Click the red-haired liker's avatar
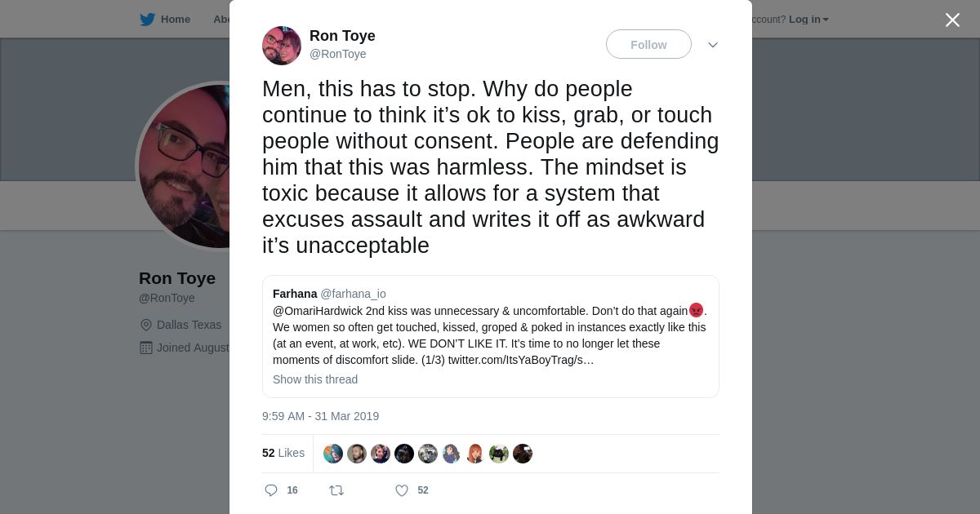980x514 pixels. point(475,454)
